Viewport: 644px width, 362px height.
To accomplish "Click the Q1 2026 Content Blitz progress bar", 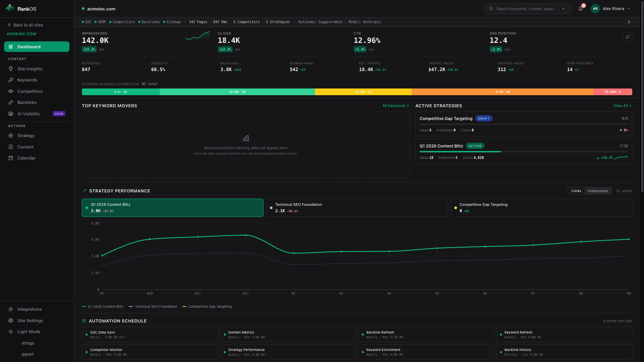I will (x=523, y=152).
